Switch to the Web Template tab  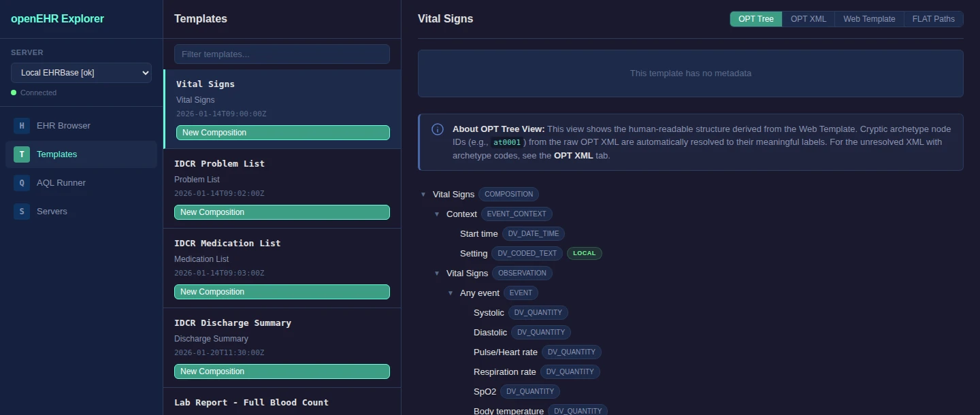pyautogui.click(x=869, y=19)
